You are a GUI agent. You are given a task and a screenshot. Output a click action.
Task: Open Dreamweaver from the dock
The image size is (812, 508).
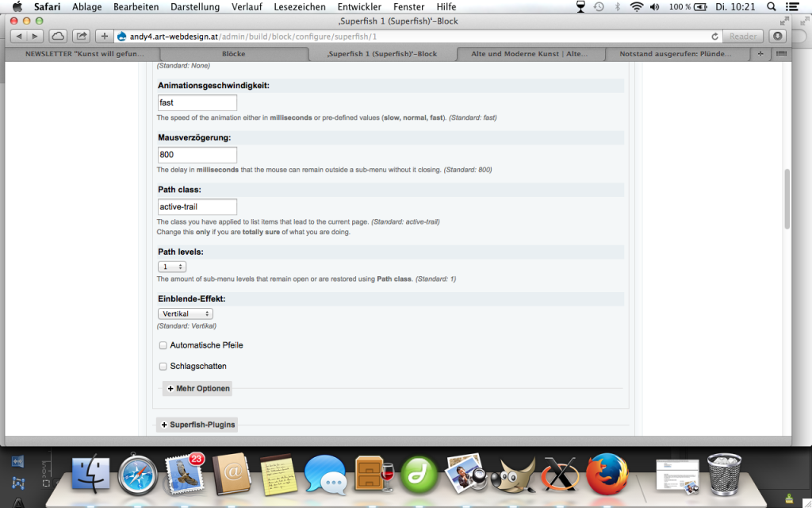point(419,474)
